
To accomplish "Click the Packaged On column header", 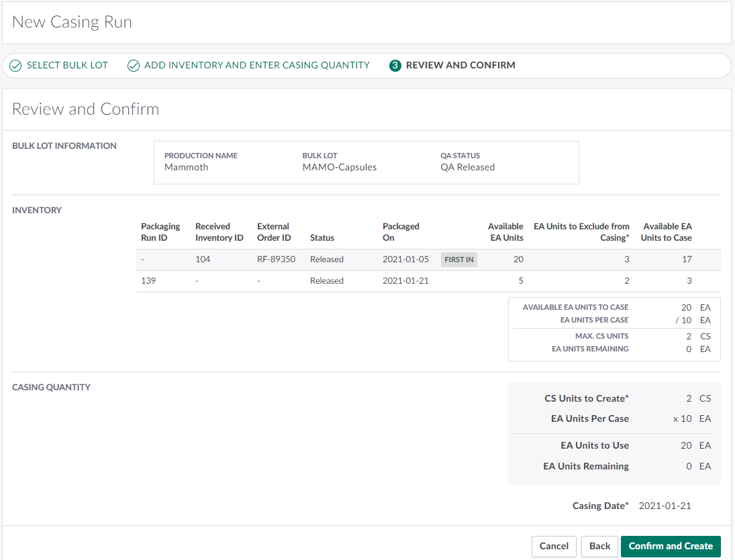I will click(x=401, y=232).
